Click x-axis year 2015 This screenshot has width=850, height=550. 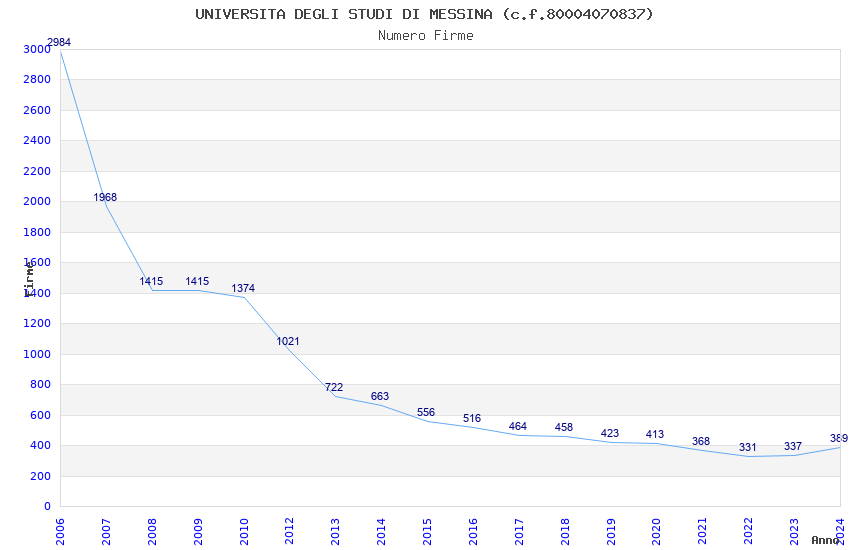(427, 532)
